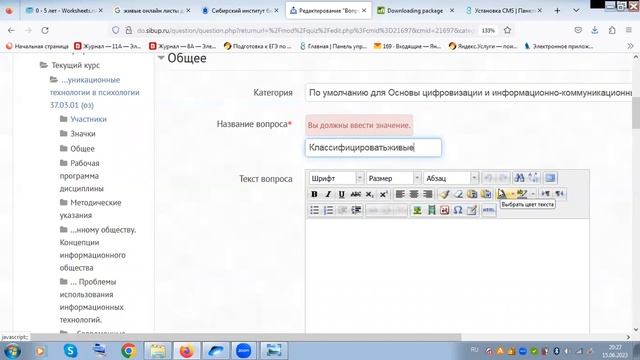Insert a special character with Omega icon

[458, 210]
